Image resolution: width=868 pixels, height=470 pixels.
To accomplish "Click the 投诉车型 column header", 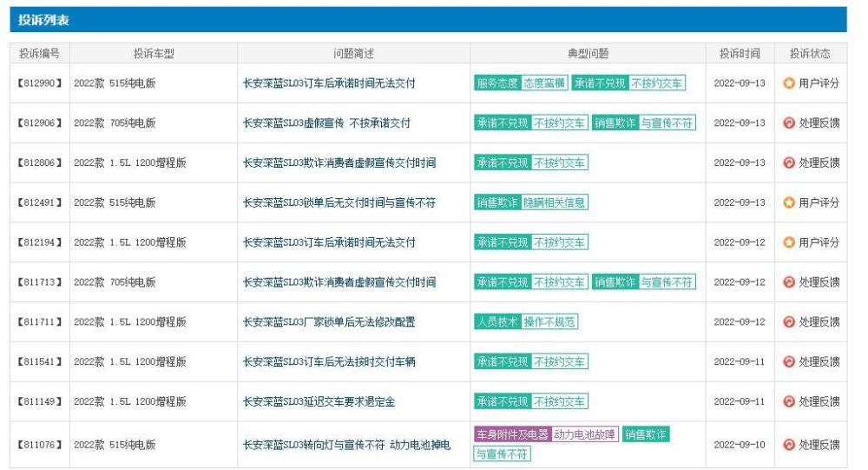I will click(154, 54).
